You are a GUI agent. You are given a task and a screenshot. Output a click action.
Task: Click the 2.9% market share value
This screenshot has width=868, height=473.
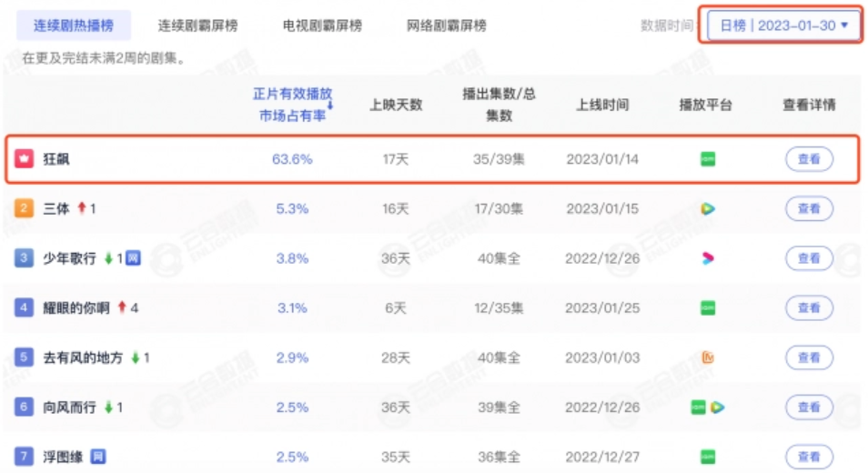click(x=292, y=357)
